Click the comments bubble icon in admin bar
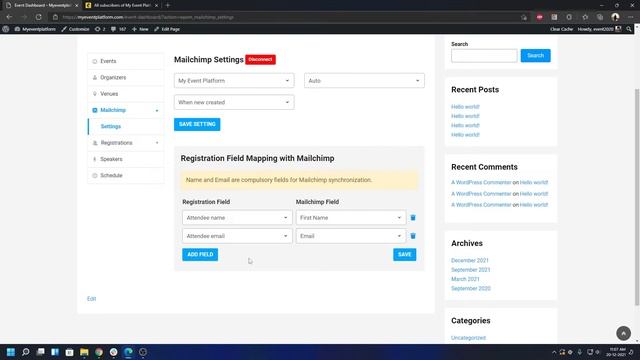 [113, 29]
